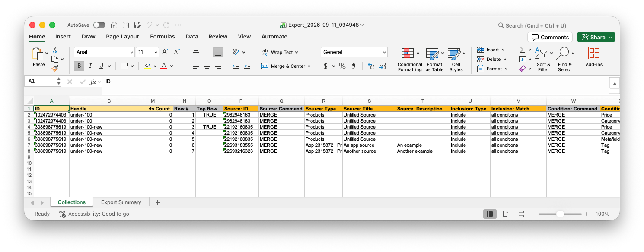Open the Comments button

click(550, 37)
